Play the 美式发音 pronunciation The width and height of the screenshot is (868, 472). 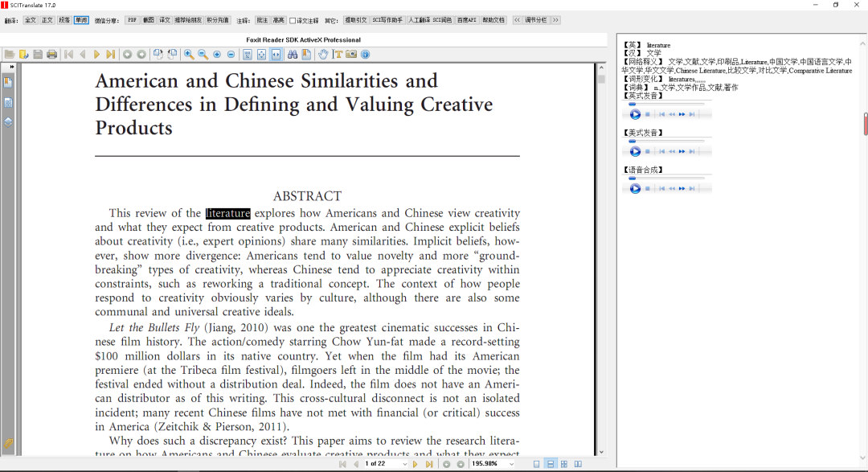click(x=635, y=151)
